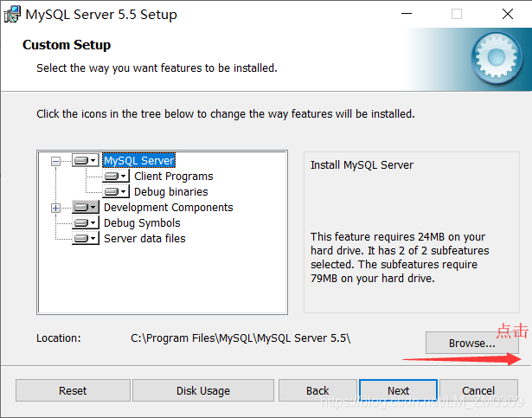This screenshot has height=418, width=532.
Task: Expand the Development Components tree node
Action: pos(56,208)
